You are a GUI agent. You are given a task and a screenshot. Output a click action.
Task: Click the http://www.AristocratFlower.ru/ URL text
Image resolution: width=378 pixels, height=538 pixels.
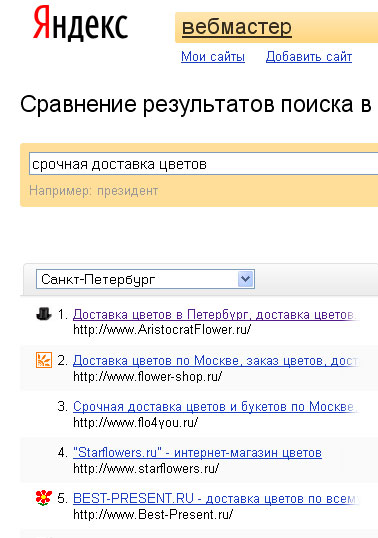tap(162, 330)
